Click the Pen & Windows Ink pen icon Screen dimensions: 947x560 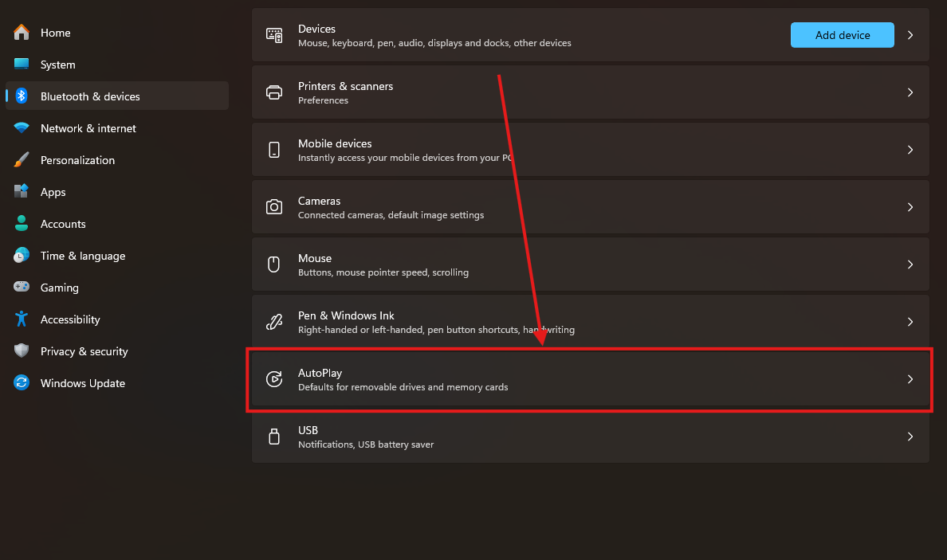(274, 322)
